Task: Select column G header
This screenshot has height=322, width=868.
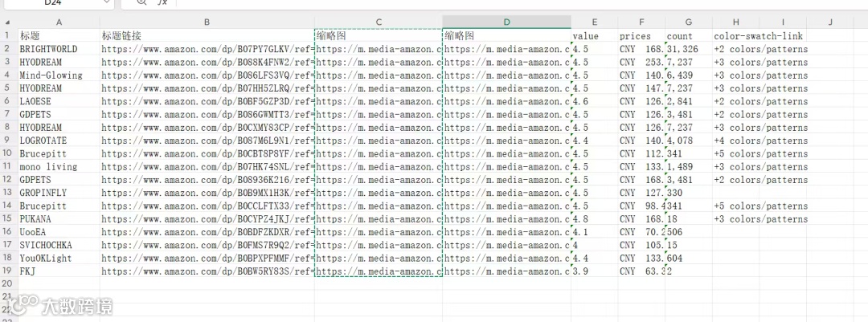Action: click(688, 22)
